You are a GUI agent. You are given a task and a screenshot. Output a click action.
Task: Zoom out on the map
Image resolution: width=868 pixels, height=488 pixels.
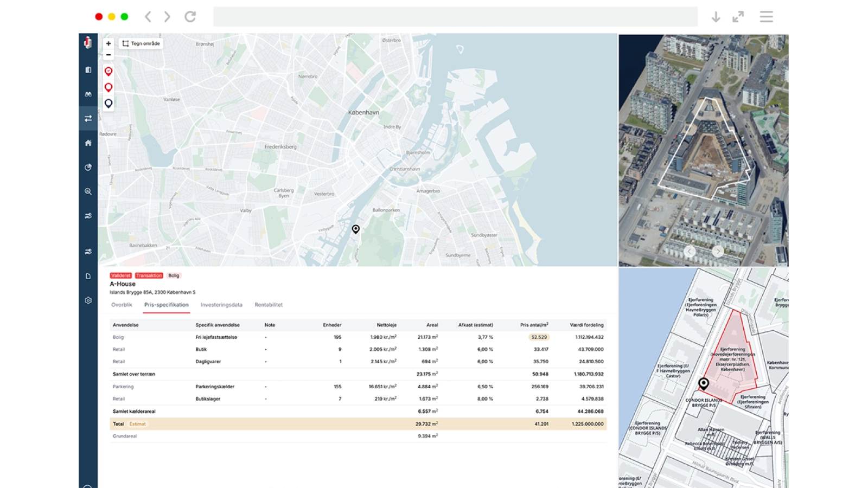[x=108, y=55]
